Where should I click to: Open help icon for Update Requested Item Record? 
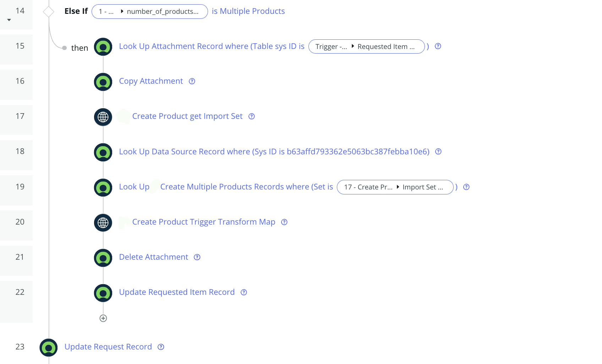244,292
